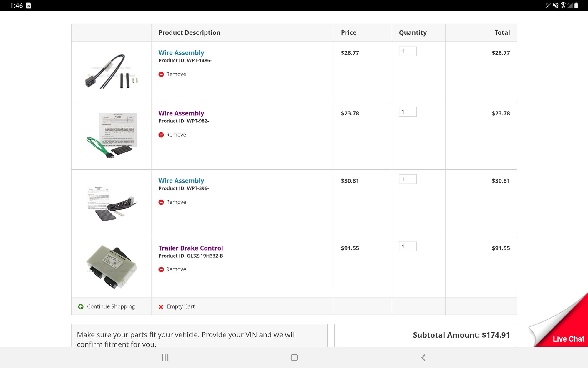This screenshot has height=368, width=588.
Task: Click the green wire assembly product thumbnail
Action: tap(111, 136)
